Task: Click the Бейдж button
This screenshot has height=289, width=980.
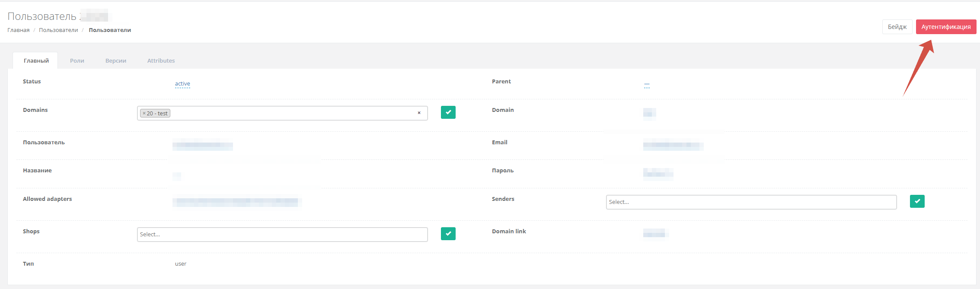Action: pyautogui.click(x=897, y=27)
